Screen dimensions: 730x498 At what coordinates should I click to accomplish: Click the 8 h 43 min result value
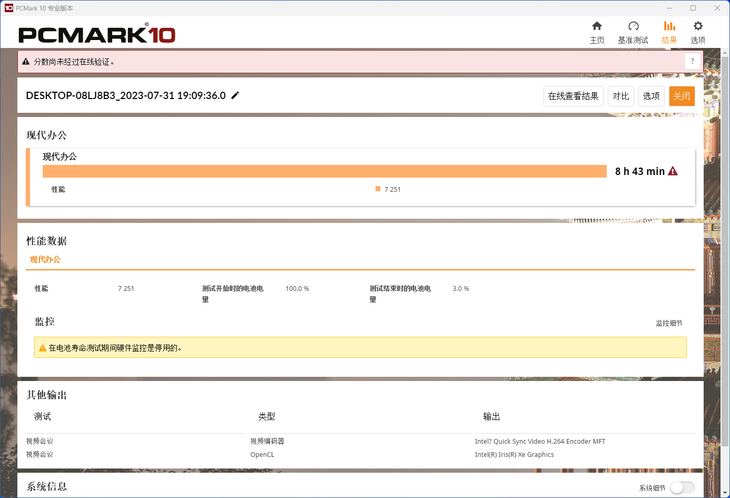tap(640, 171)
